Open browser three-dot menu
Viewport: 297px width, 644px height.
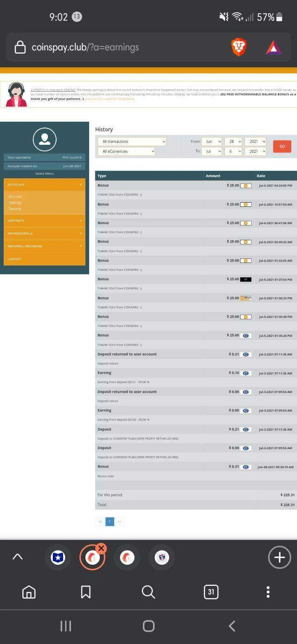(x=268, y=592)
